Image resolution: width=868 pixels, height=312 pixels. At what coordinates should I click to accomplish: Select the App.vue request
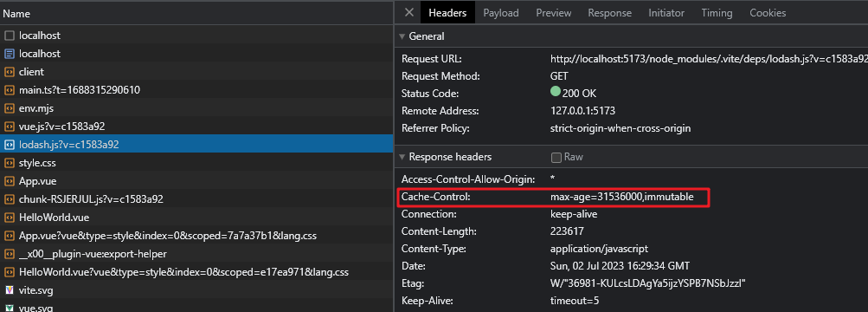click(196, 181)
